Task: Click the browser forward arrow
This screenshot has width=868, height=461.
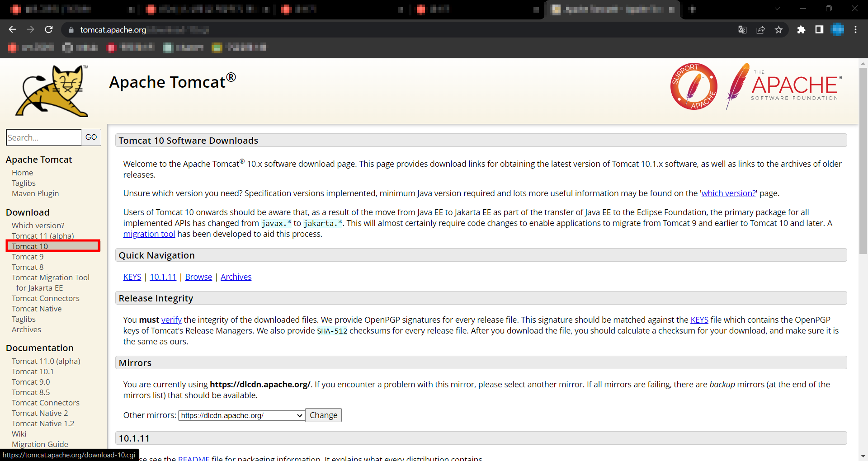Action: pos(30,29)
